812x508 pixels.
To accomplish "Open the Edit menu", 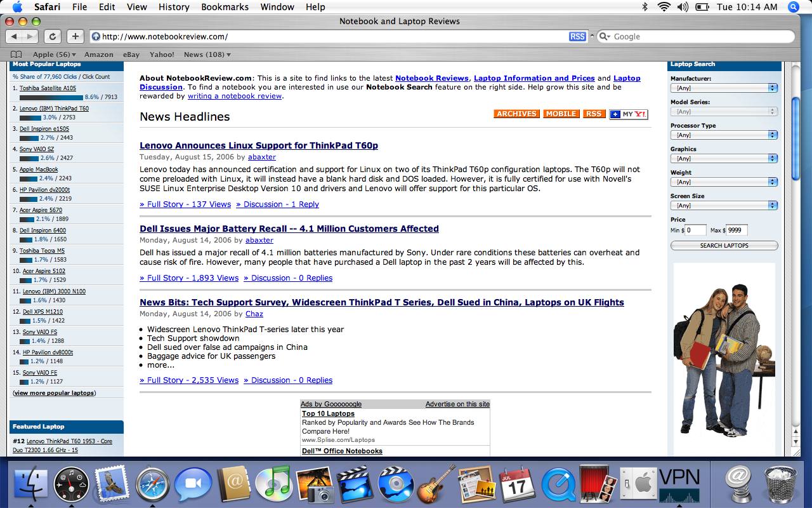I will (x=107, y=7).
